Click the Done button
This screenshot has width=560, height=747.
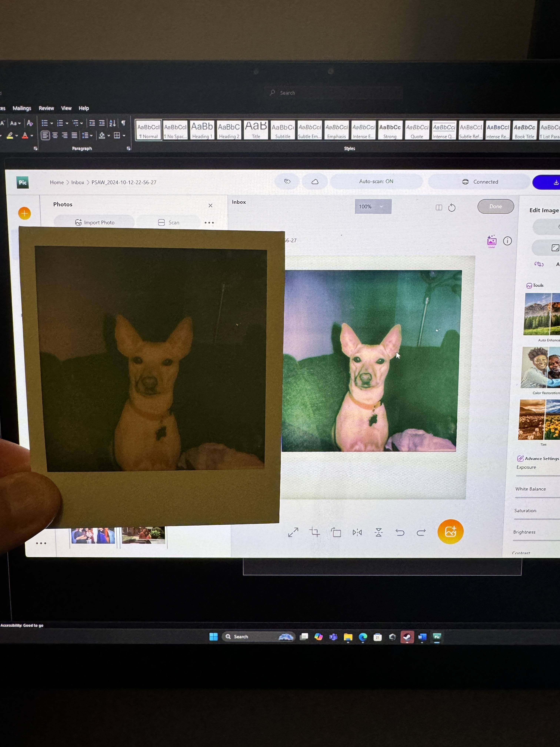[496, 206]
